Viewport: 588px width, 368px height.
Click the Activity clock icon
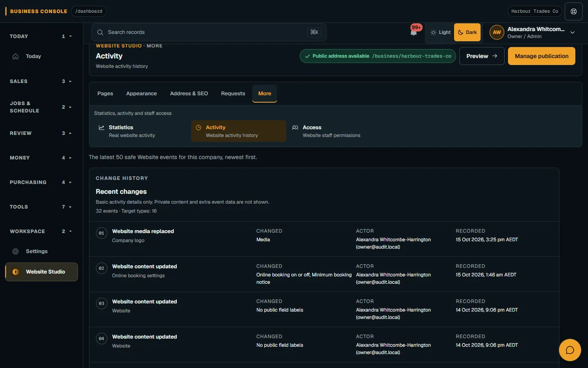(198, 128)
